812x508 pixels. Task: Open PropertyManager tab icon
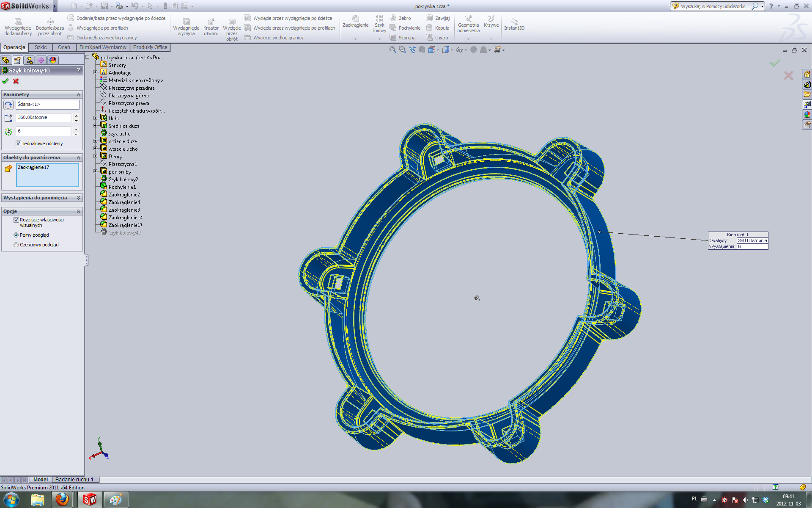point(17,60)
